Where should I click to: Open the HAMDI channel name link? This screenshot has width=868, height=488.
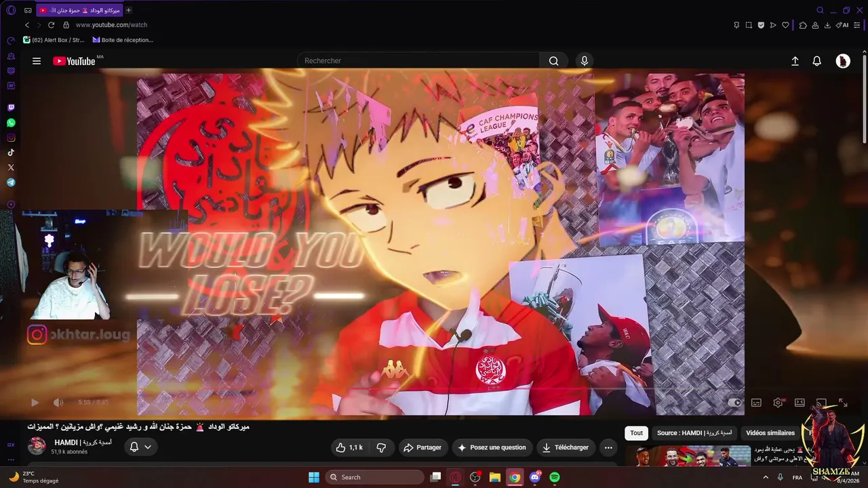coord(83,443)
